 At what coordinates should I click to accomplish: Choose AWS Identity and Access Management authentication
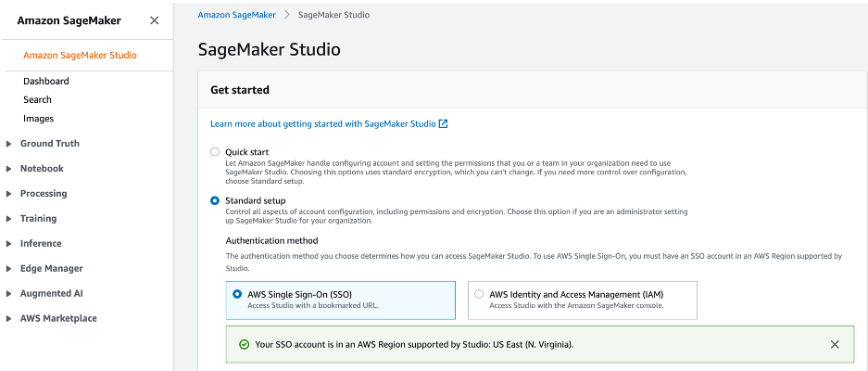pos(479,294)
